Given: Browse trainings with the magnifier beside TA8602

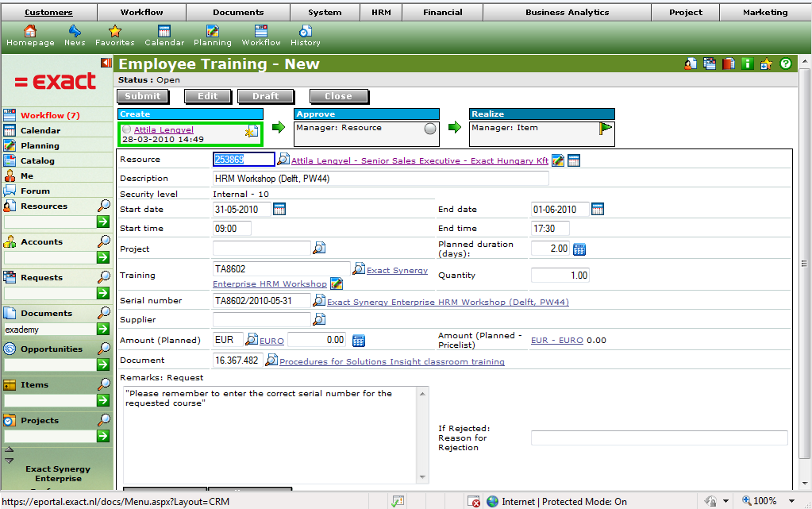Looking at the screenshot, I should [359, 268].
